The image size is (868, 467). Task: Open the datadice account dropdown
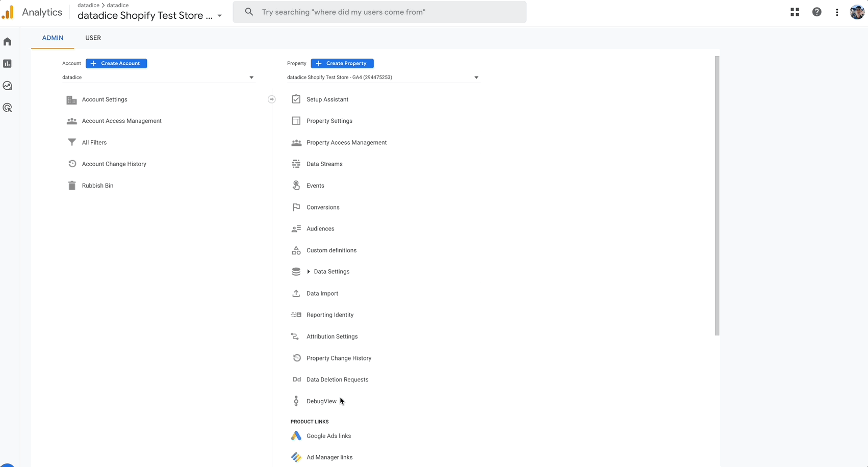point(158,77)
